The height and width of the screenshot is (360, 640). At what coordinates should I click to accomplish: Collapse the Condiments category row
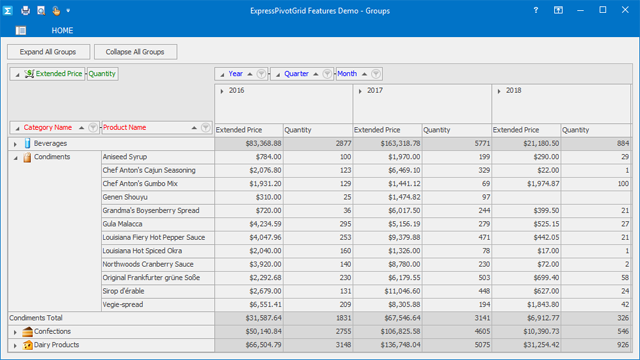16,158
